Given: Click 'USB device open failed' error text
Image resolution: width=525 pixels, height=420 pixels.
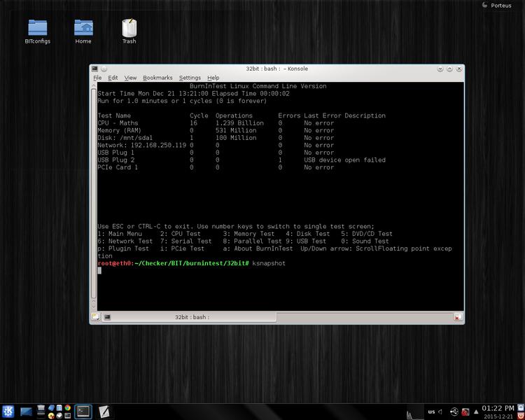Looking at the screenshot, I should point(345,160).
